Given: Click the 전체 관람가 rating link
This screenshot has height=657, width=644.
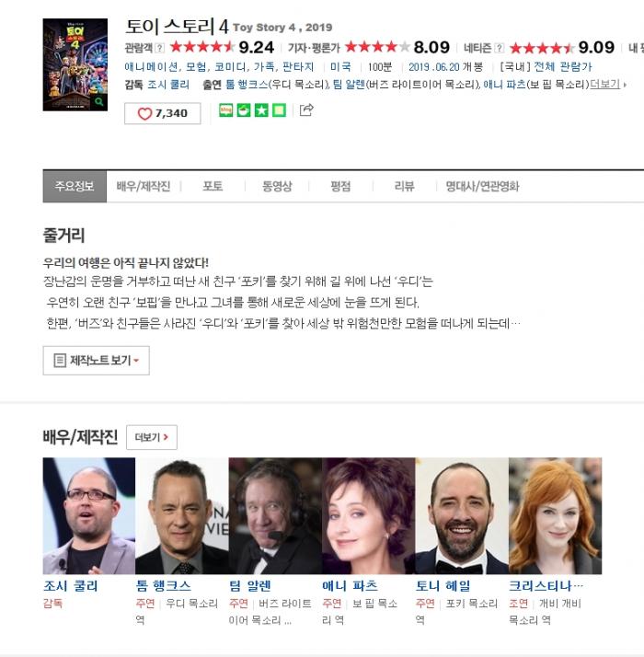Looking at the screenshot, I should (562, 66).
